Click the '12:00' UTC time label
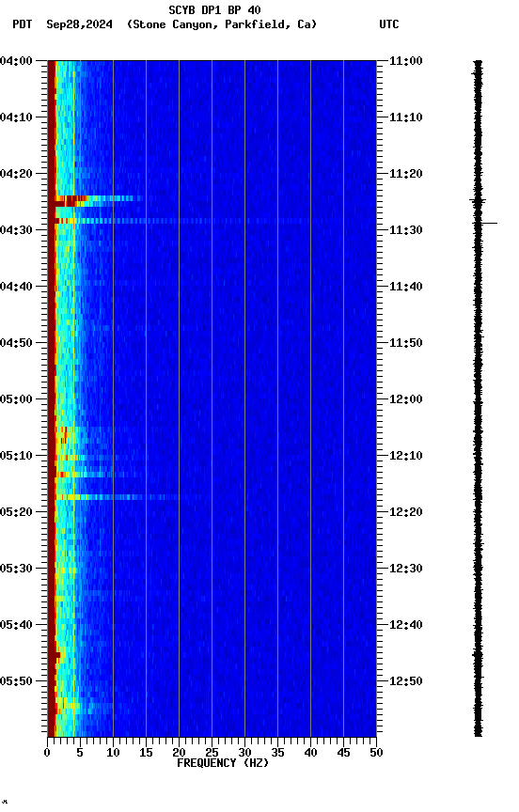 [x=406, y=399]
